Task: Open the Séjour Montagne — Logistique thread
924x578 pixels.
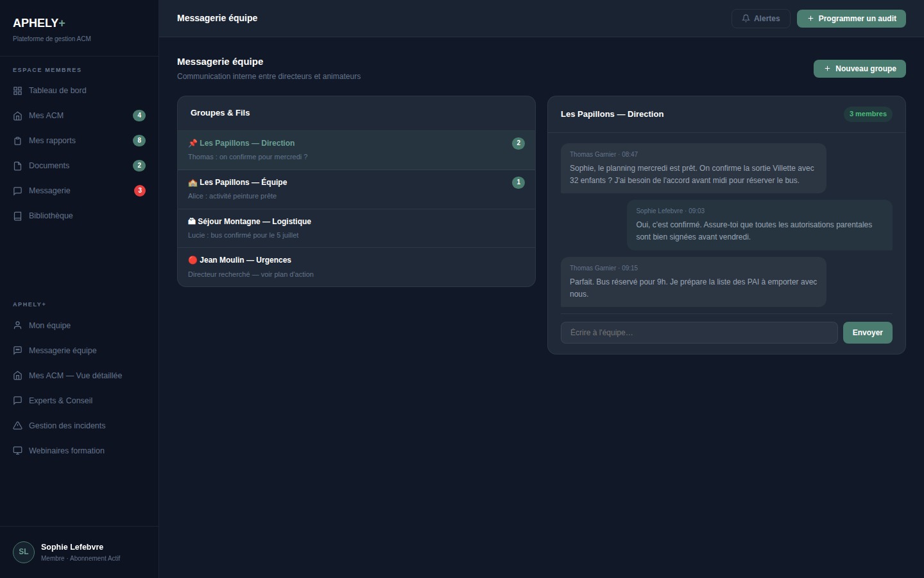Action: click(356, 228)
